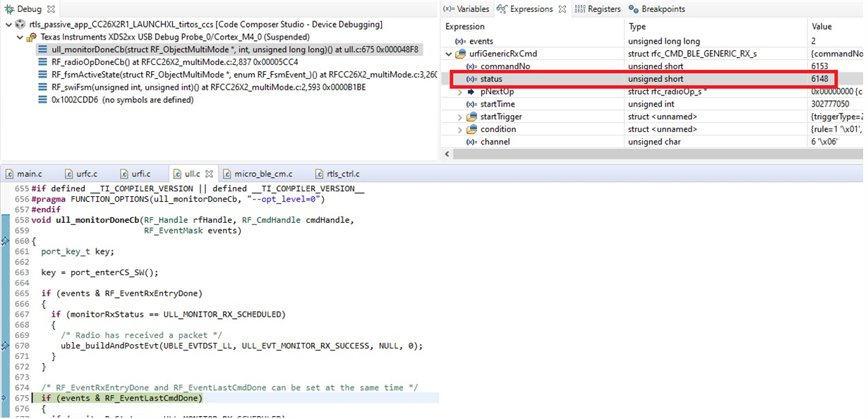Click the stack frame icon for RF_fsmActiveState

[x=44, y=75]
